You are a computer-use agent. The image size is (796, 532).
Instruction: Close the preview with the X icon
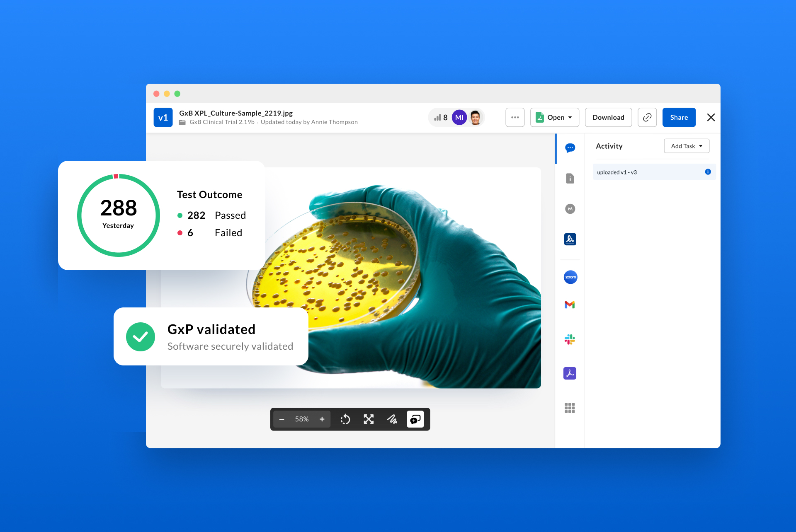(x=711, y=118)
